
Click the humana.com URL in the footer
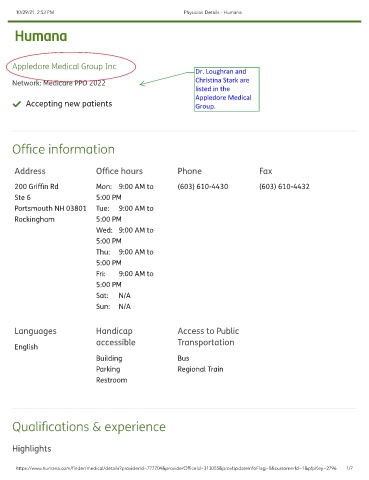(176, 468)
